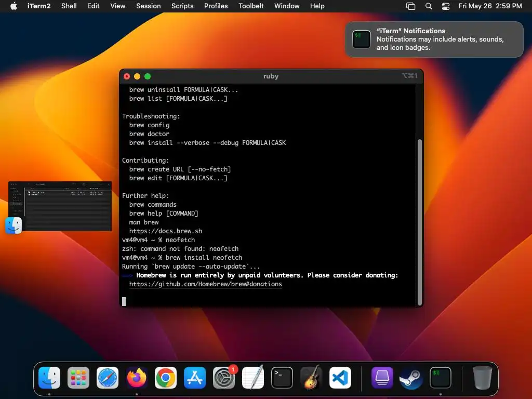Click the https://docs.brew.sh URL in terminal
The height and width of the screenshot is (399, 532).
[166, 231]
